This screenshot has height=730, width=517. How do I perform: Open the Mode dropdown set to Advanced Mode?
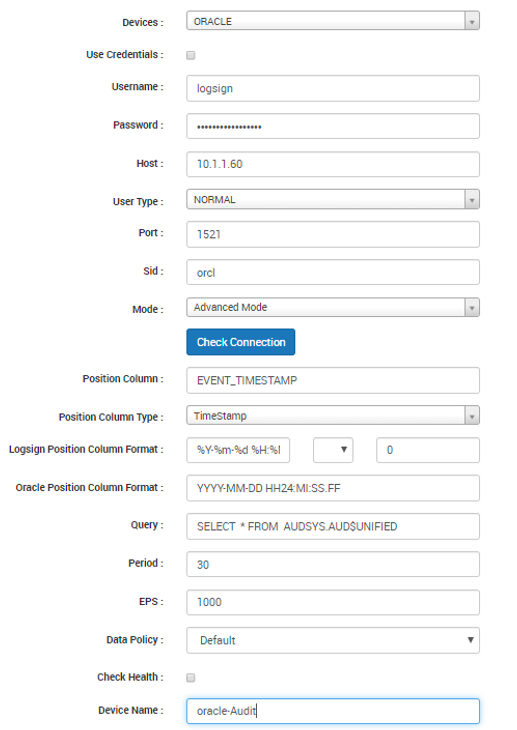coord(333,307)
